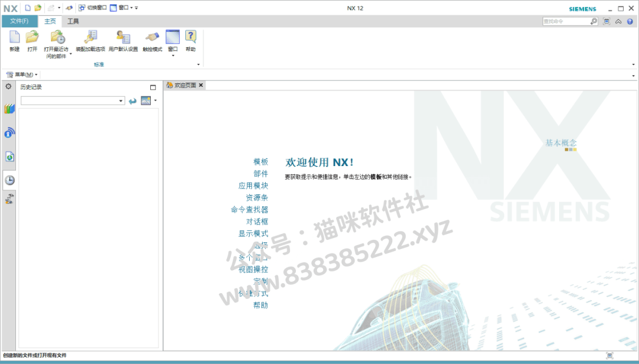Click the 切换窗口 switch window button
The width and height of the screenshot is (639, 364).
pos(92,8)
